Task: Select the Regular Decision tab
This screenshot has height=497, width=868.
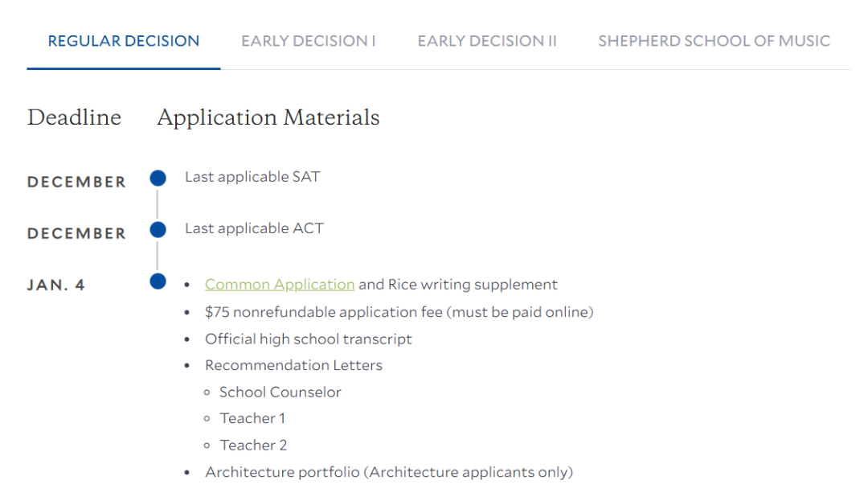Action: (x=124, y=41)
